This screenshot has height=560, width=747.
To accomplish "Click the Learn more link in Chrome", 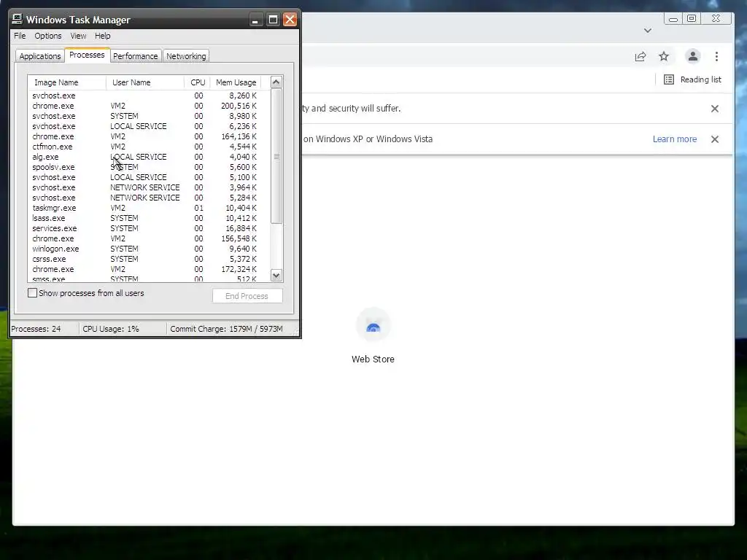I will pyautogui.click(x=675, y=139).
